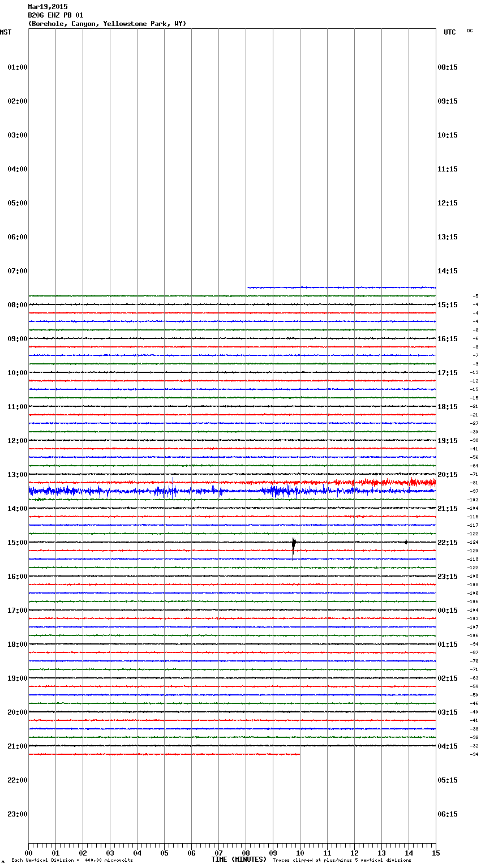Click the 04:15 UTC time label

click(448, 746)
